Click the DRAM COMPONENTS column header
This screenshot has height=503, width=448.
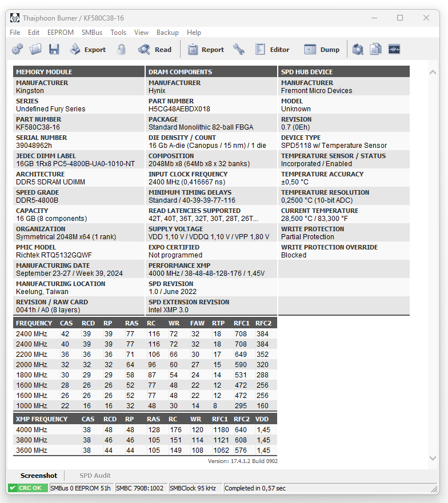pos(211,71)
